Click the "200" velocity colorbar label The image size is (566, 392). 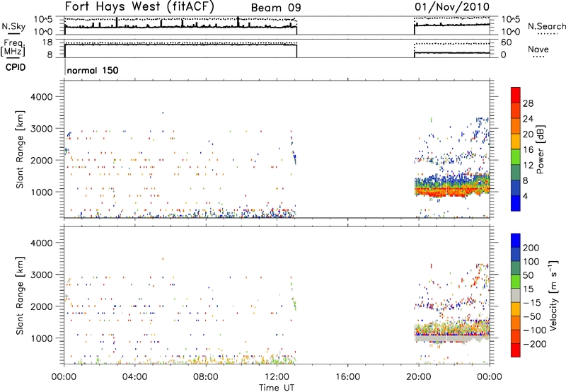[531, 248]
